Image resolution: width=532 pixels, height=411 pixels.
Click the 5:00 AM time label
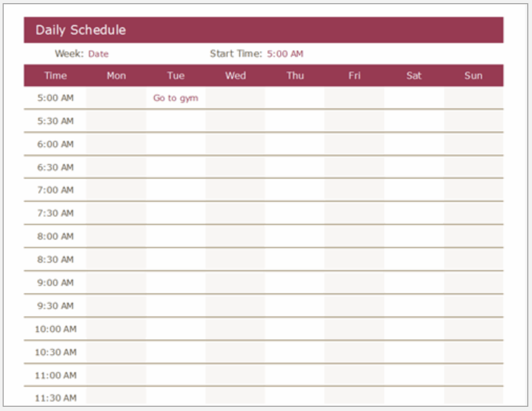[x=55, y=98]
